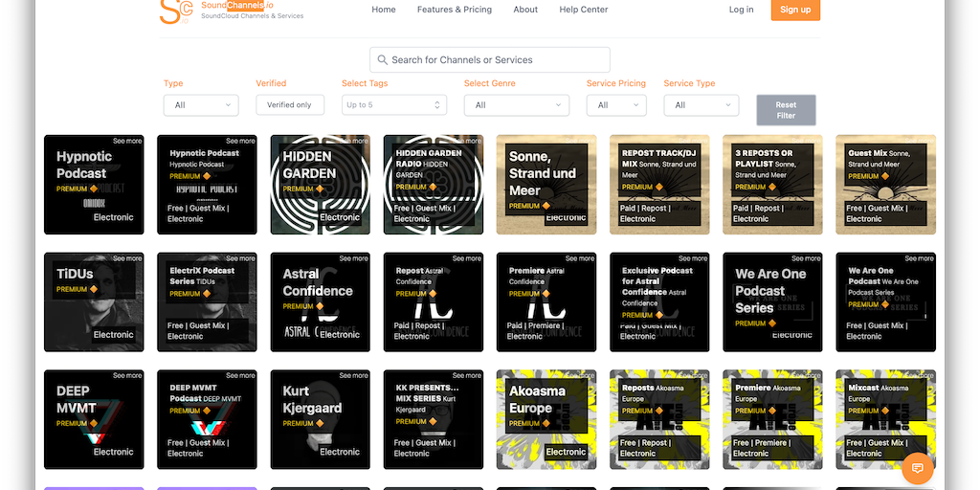Click the premium diamond icon on the TiDUs channel card
Viewport: 980px width, 490px height.
click(94, 289)
